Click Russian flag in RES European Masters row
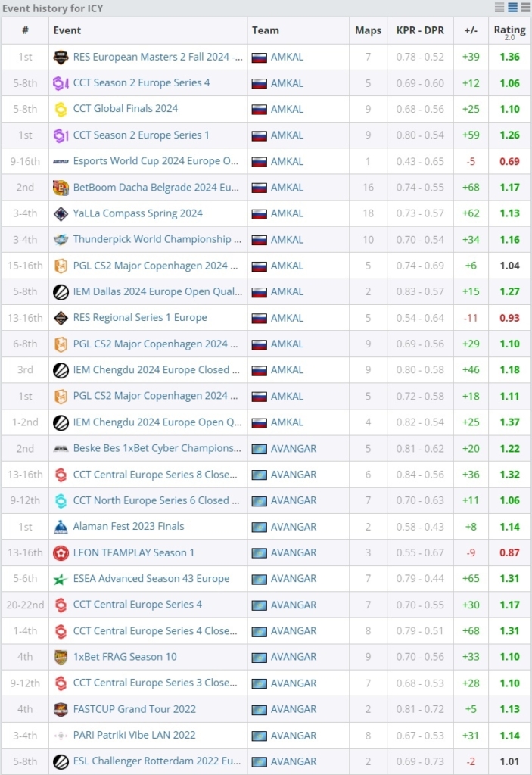Screen dimensions: 532x775 [259, 58]
